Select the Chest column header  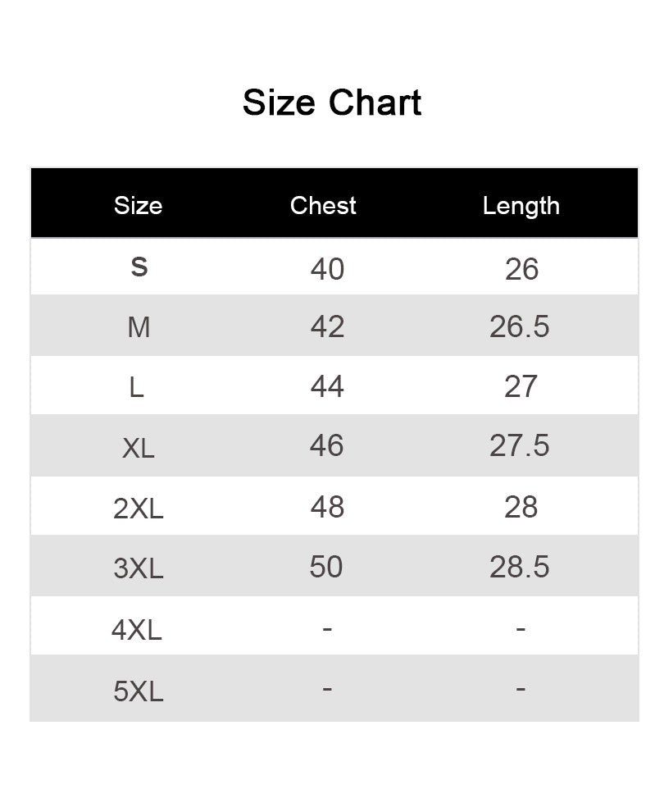323,206
